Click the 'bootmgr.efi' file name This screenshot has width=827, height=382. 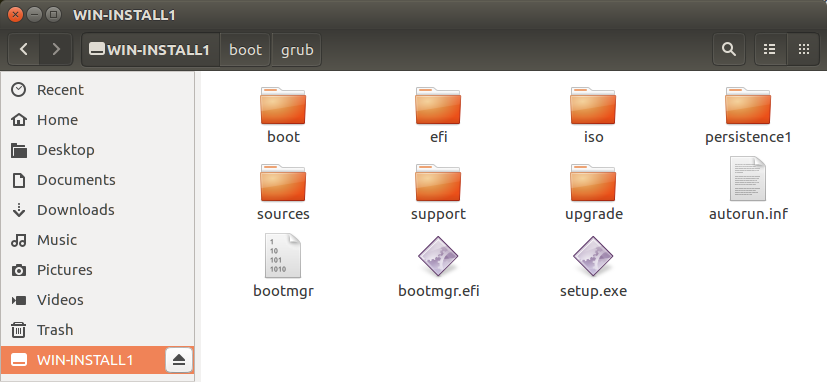click(x=438, y=291)
